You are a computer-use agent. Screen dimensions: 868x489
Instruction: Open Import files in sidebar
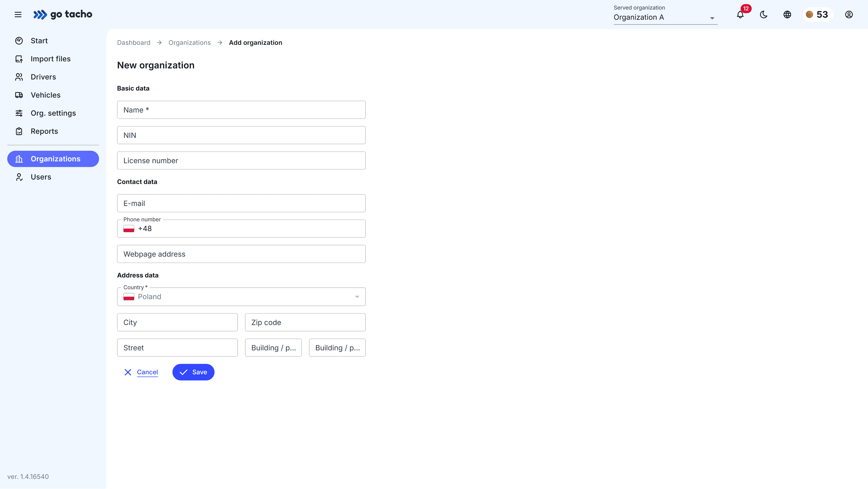[x=51, y=59]
